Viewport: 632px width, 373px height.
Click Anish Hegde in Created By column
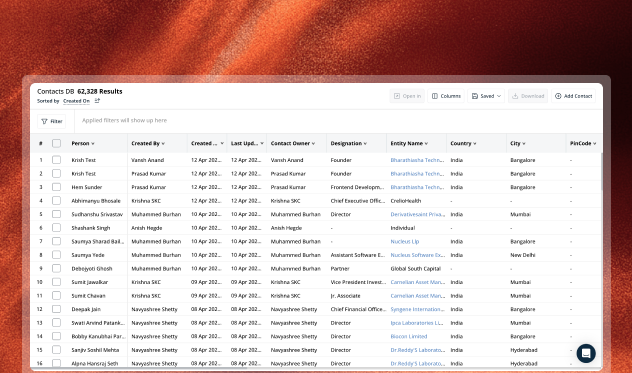click(x=147, y=228)
